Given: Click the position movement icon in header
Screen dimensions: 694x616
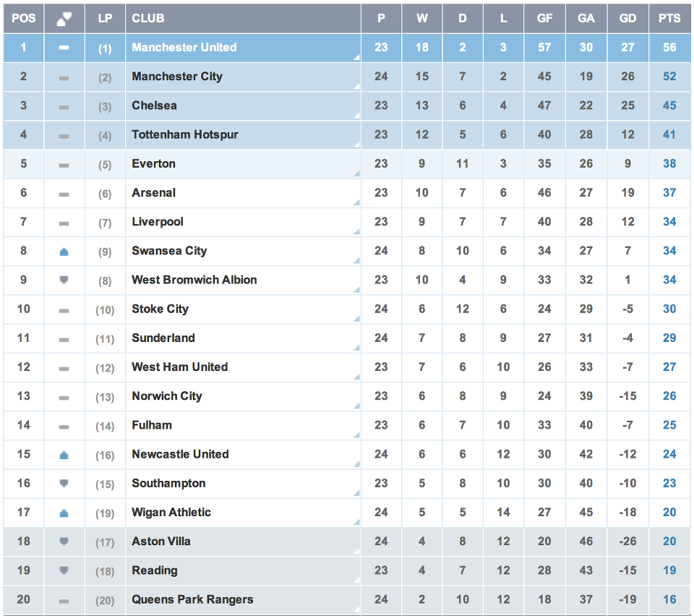Looking at the screenshot, I should [x=64, y=19].
